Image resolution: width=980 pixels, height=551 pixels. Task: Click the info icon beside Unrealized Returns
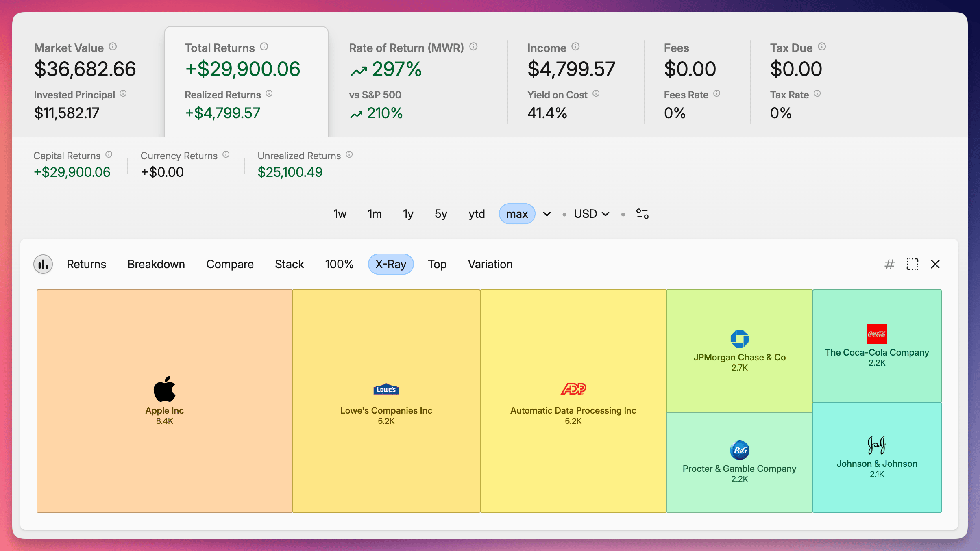pos(349,155)
